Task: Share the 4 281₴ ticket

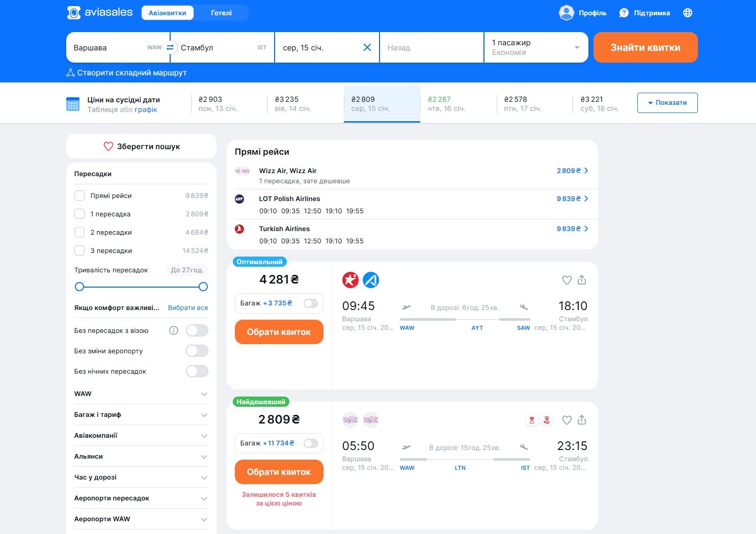Action: click(582, 280)
